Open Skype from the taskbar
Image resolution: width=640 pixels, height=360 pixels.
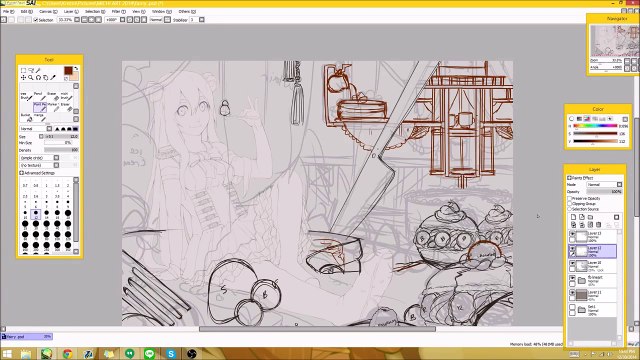[x=171, y=353]
